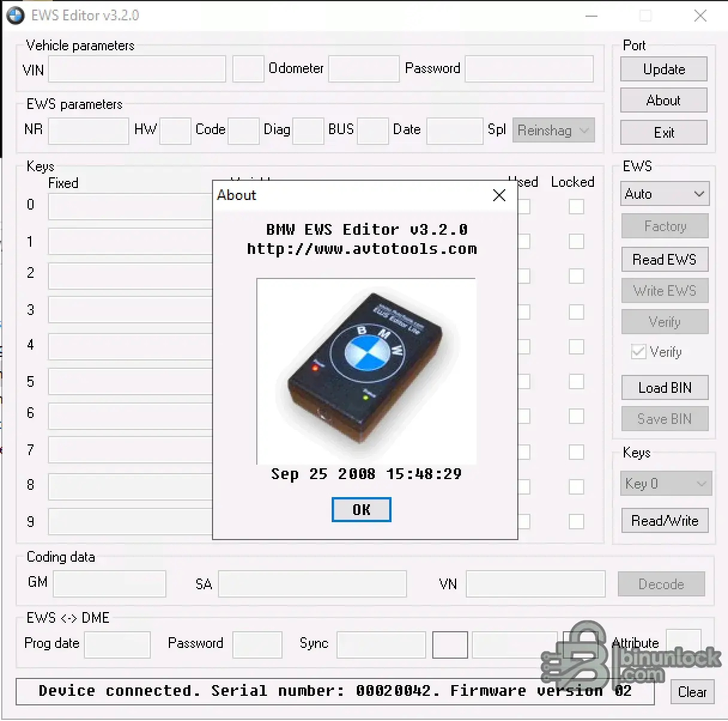This screenshot has width=728, height=721.
Task: Click the 'Sep 25 2008 15:48:29' build date
Action: pos(366,474)
